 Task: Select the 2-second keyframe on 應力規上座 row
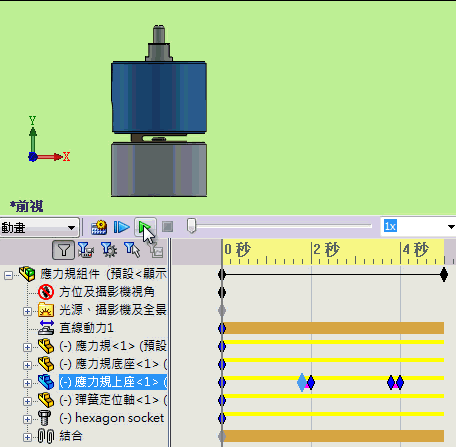point(311,382)
